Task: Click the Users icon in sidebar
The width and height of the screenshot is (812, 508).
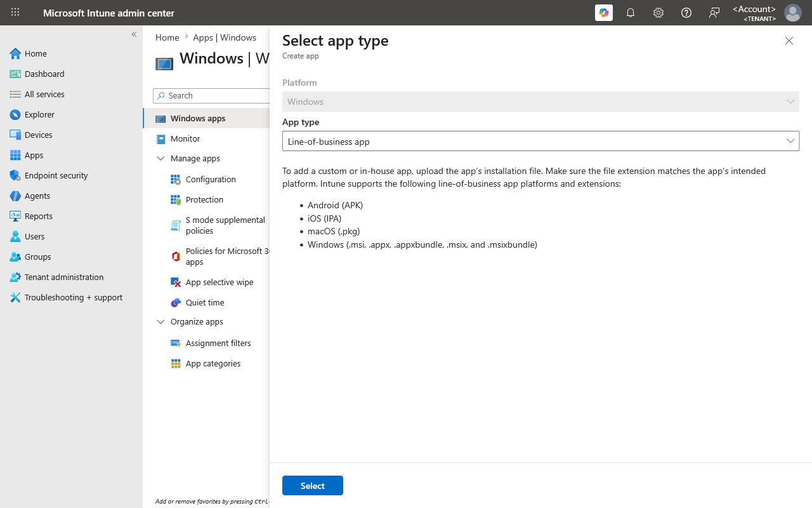Action: [x=15, y=236]
